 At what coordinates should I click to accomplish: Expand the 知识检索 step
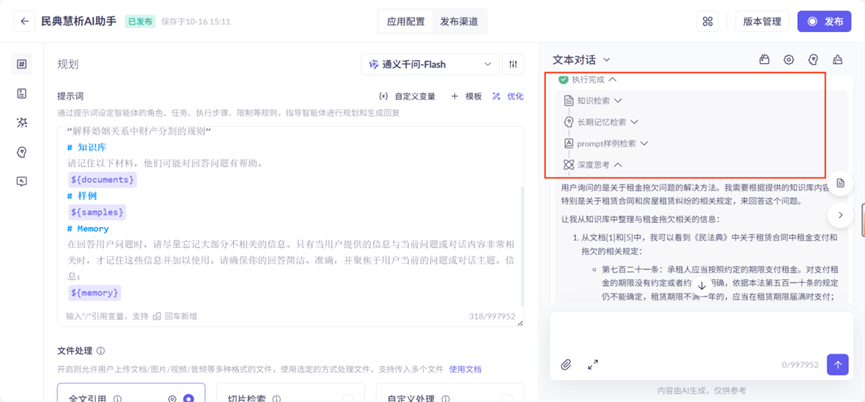tap(618, 100)
